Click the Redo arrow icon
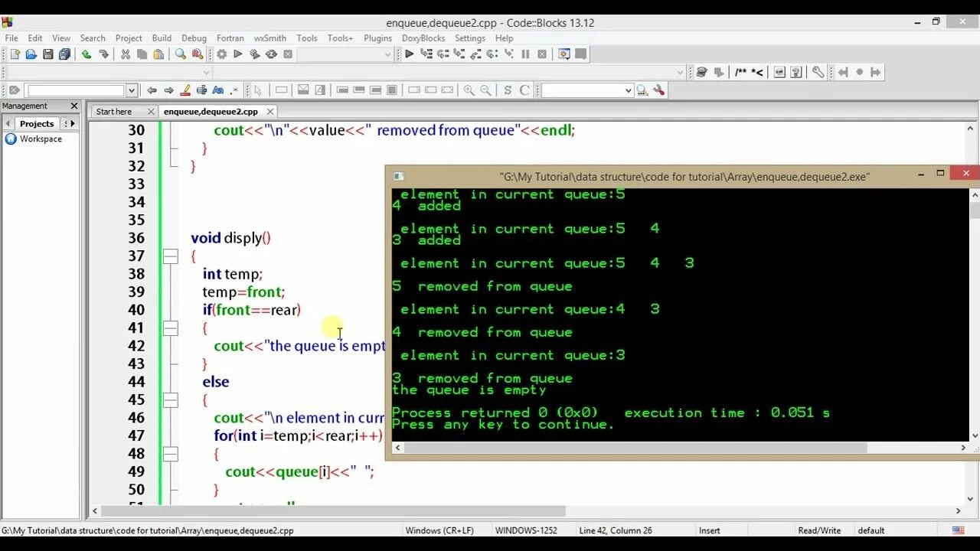Image resolution: width=980 pixels, height=551 pixels. [x=103, y=54]
